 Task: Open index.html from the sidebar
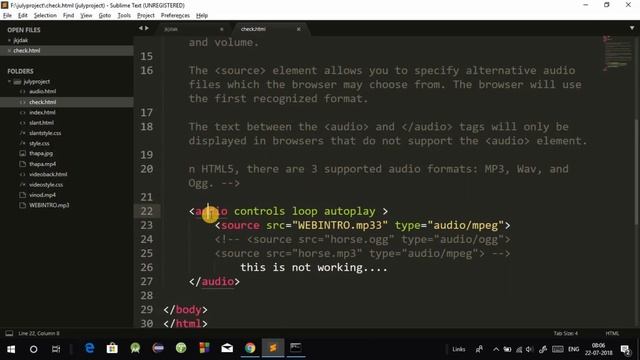point(42,112)
